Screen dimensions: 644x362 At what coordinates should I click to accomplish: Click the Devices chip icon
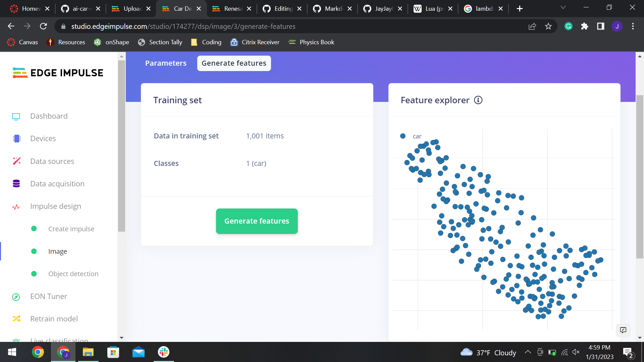[x=16, y=138]
